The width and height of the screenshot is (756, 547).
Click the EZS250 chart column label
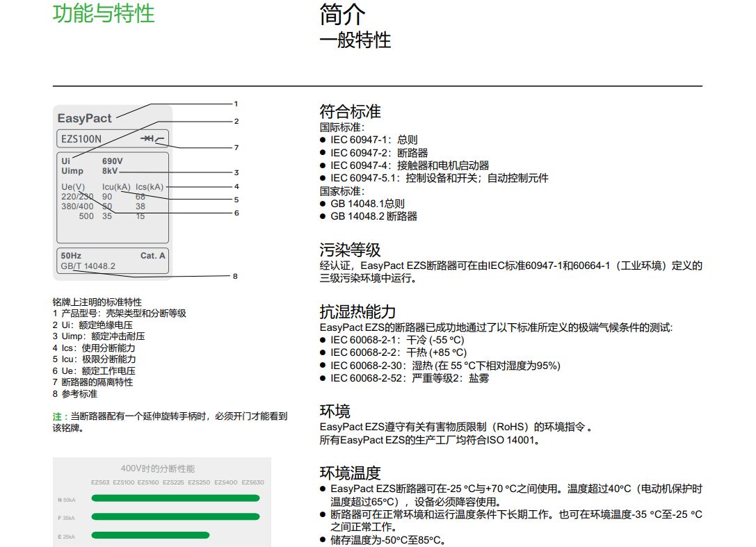tap(199, 482)
